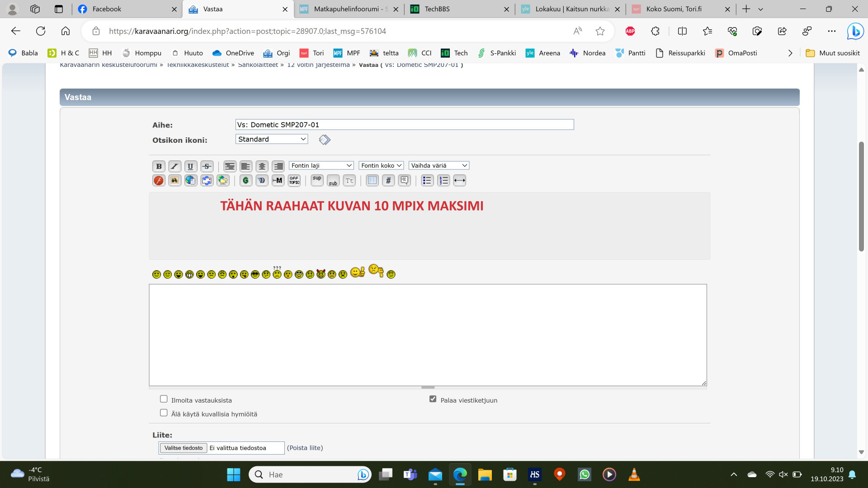Viewport: 868px width, 488px height.
Task: Check Älä käytä kuvallisia hymiöitä
Action: click(x=164, y=413)
